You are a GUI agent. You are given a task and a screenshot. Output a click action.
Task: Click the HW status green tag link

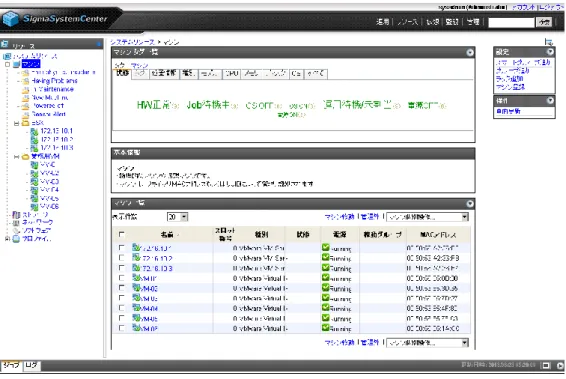pyautogui.click(x=153, y=105)
